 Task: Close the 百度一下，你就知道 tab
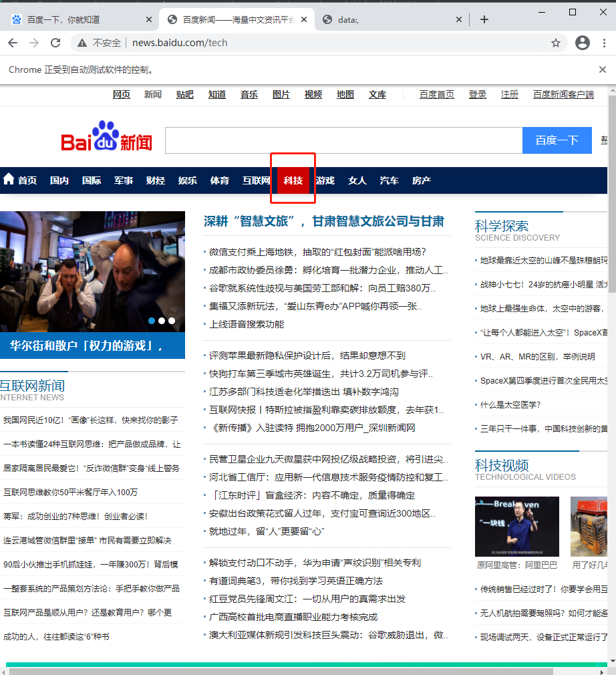(x=149, y=19)
